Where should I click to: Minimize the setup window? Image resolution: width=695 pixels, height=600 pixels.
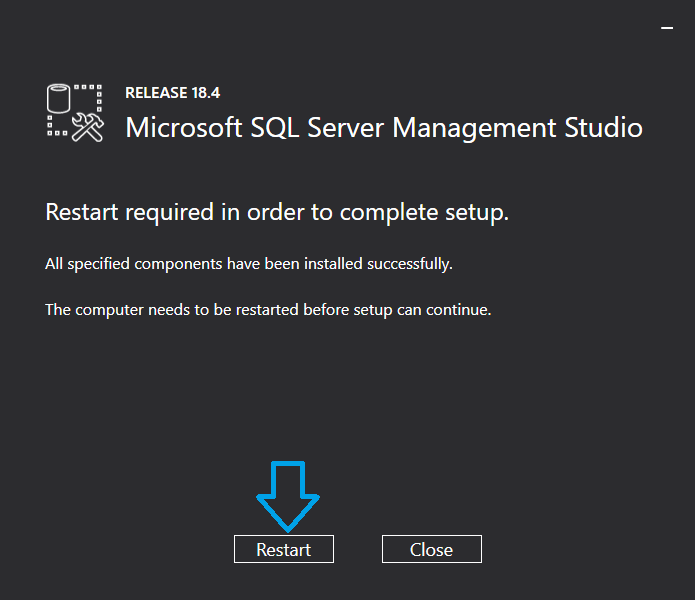pyautogui.click(x=667, y=28)
